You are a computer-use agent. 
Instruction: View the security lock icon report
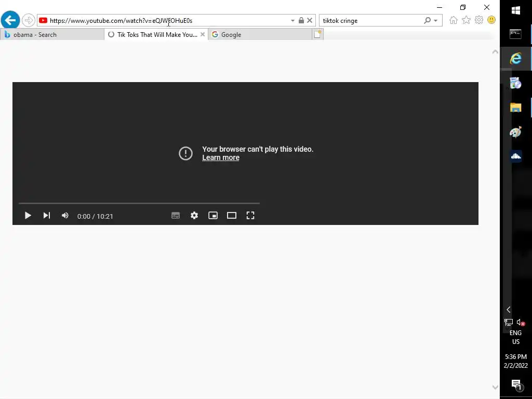pyautogui.click(x=301, y=20)
